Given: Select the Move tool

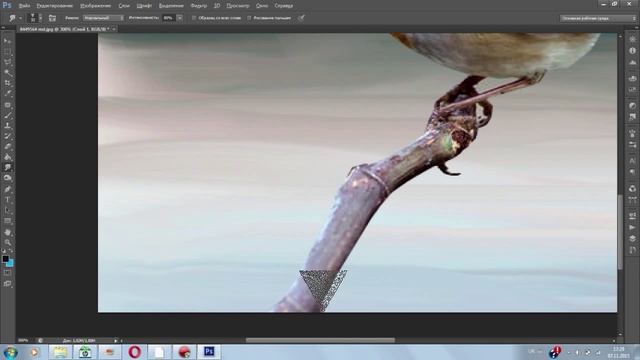Looking at the screenshot, I should pos(7,41).
